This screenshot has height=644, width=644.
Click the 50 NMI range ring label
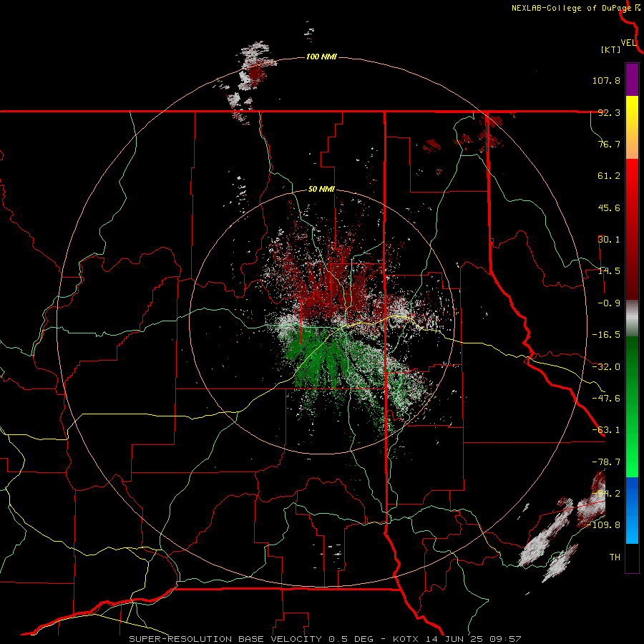click(x=321, y=190)
